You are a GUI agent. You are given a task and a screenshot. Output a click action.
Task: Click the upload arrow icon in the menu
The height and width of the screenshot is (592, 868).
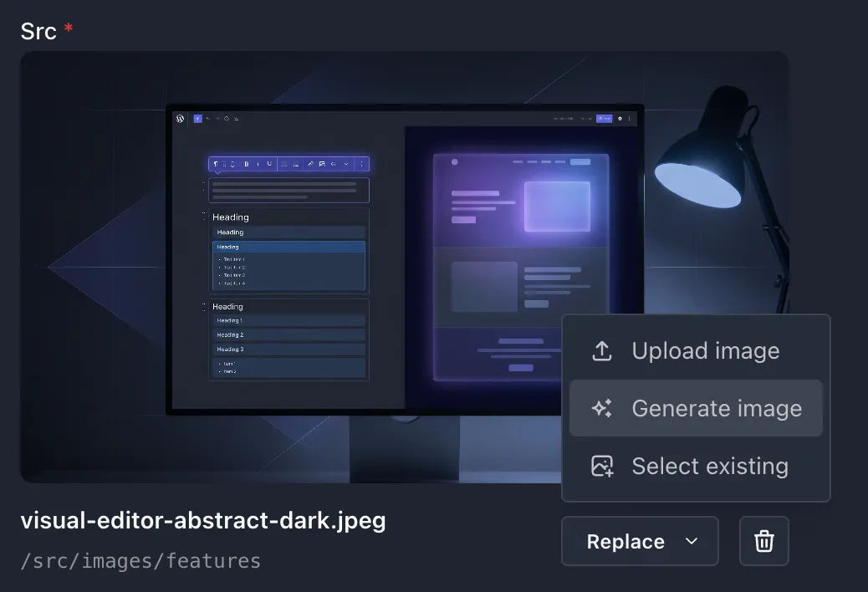click(x=602, y=351)
